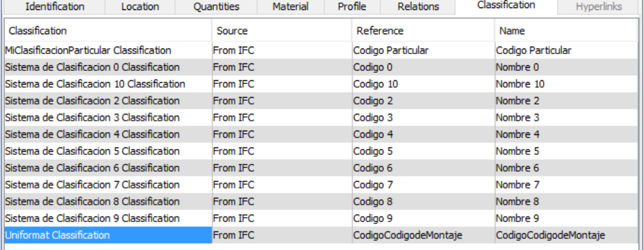
Task: Switch to the Relations tab
Action: [418, 7]
